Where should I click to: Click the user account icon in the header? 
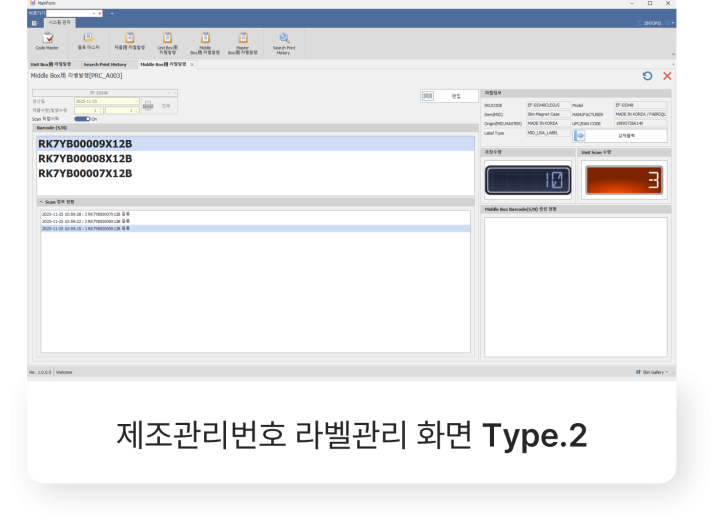click(639, 23)
